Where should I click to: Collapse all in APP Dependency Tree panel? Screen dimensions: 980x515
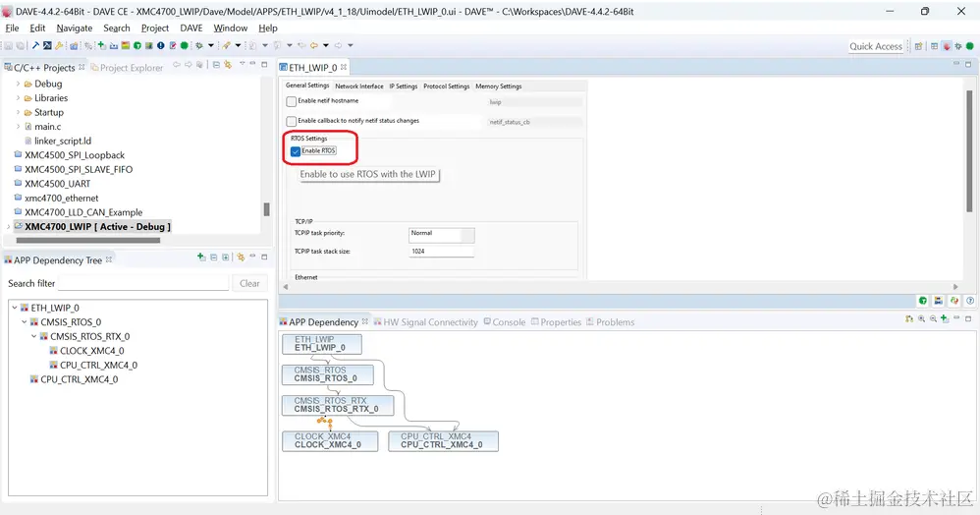(x=214, y=257)
